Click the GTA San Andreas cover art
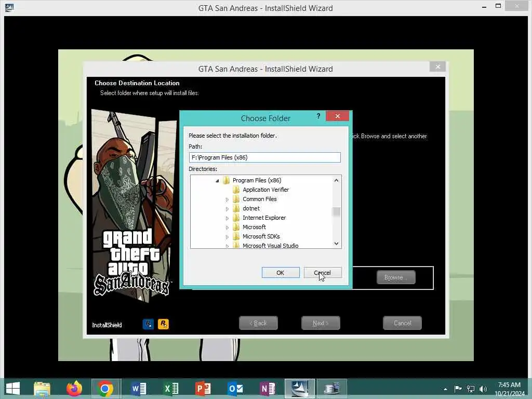This screenshot has width=532, height=399. coord(134,206)
